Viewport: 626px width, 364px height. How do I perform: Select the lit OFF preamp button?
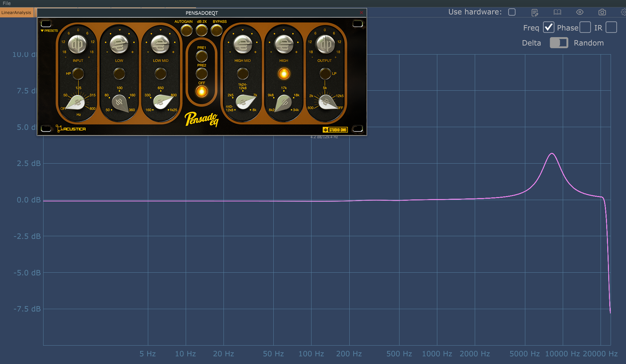(x=201, y=91)
